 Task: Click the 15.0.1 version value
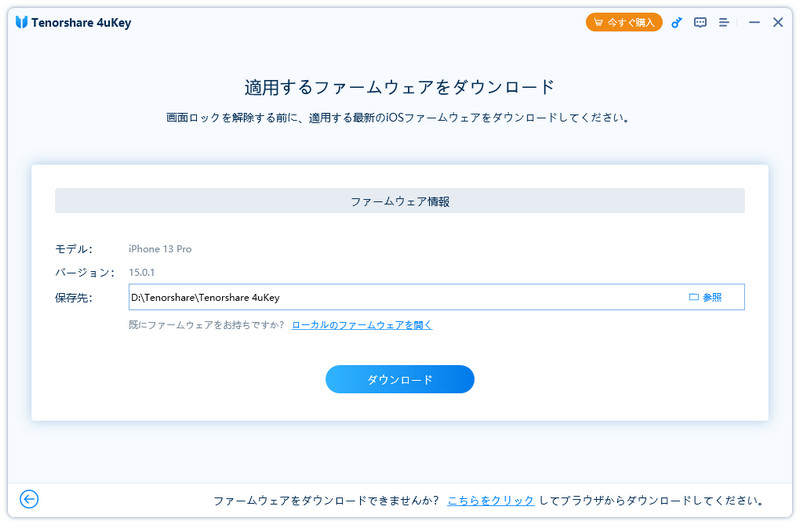pos(142,272)
